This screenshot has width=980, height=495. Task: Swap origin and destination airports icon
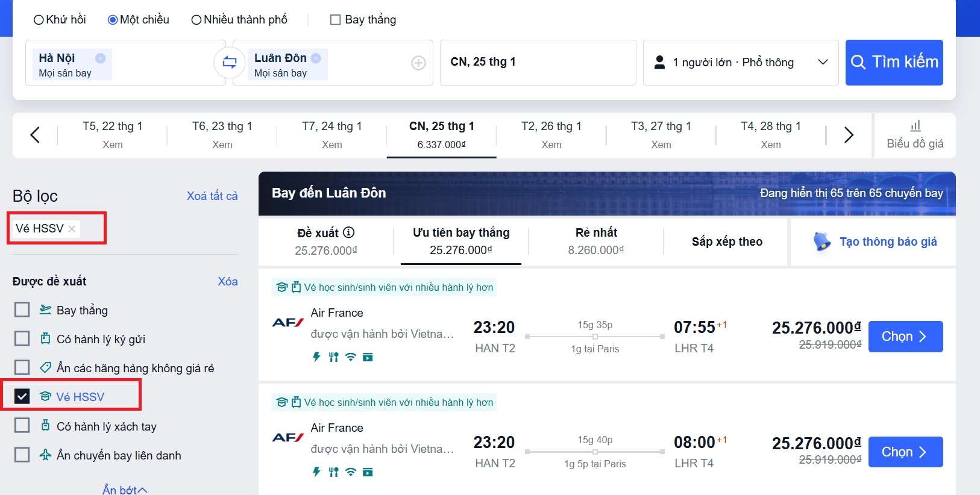pyautogui.click(x=230, y=62)
